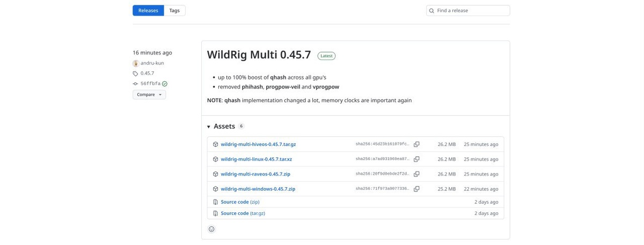The image size is (644, 245).
Task: Open commit 56ffbfa link
Action: point(150,84)
